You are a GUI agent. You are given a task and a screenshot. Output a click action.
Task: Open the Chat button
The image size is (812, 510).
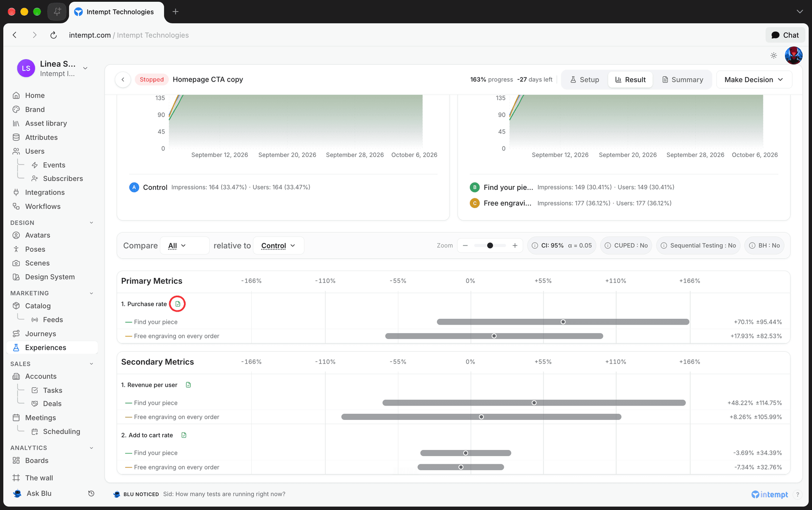click(785, 35)
